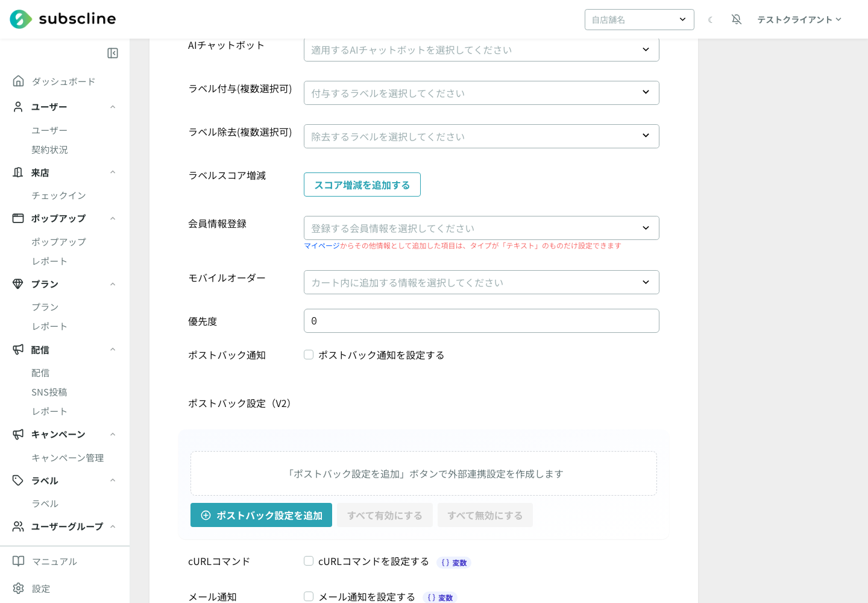Click the ユーザーグループ people icon
868x603 pixels.
click(x=19, y=526)
